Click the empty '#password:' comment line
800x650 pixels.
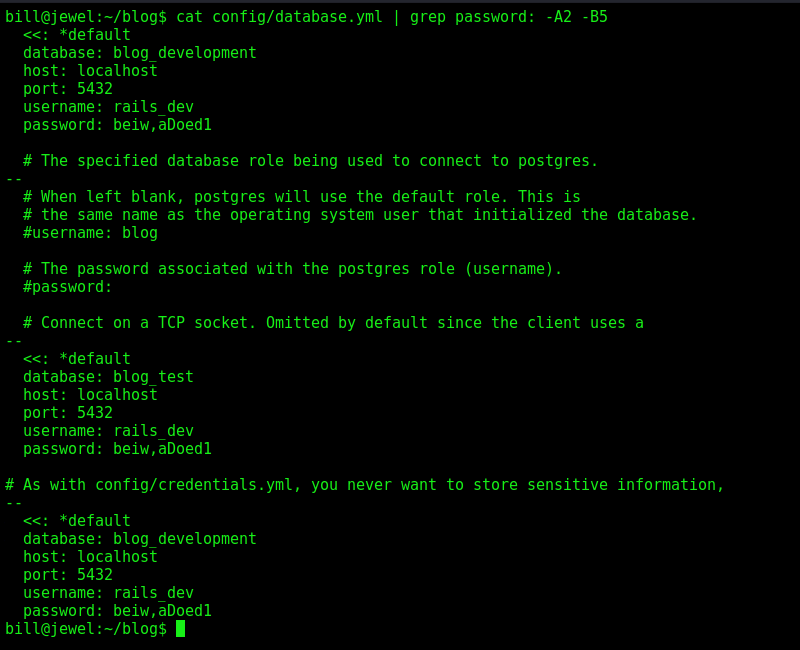point(67,287)
